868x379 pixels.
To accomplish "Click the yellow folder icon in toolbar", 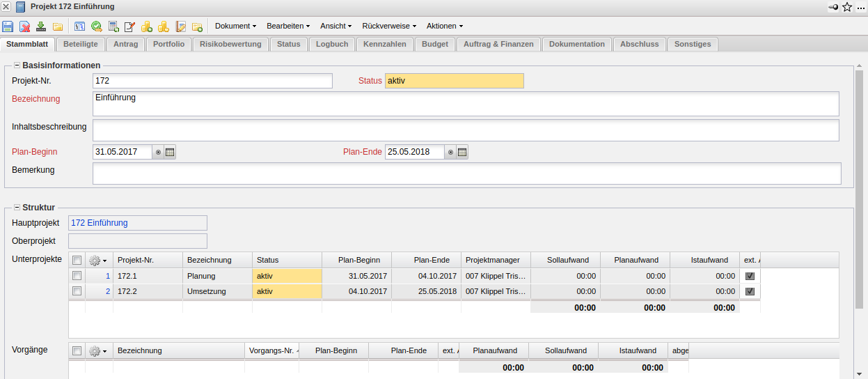I will 58,26.
